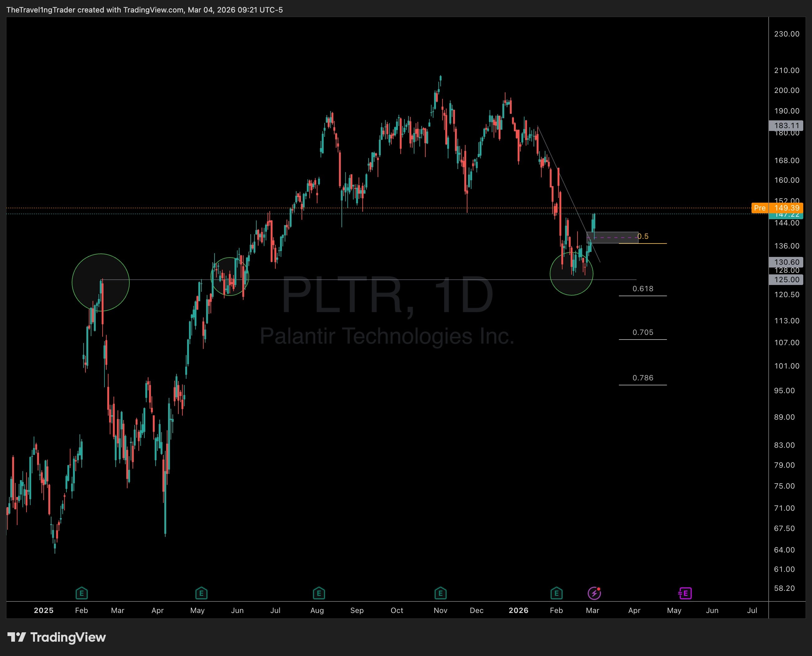The image size is (812, 656).
Task: Select the 0.786 Fibonacci retracement label
Action: 643,378
